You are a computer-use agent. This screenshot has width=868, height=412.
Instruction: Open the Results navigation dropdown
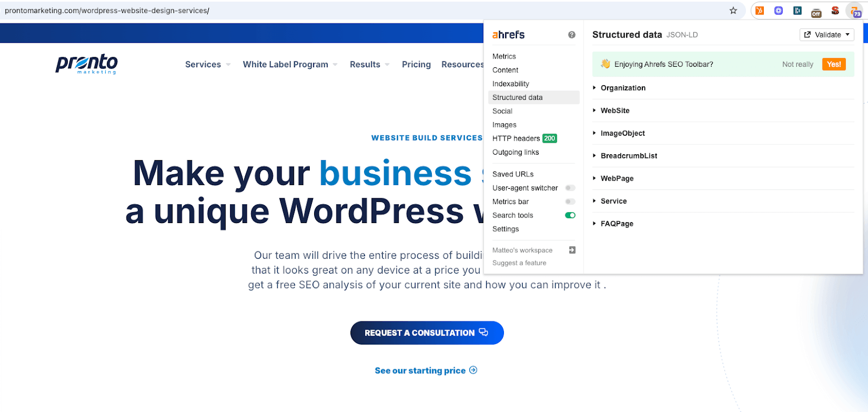369,65
